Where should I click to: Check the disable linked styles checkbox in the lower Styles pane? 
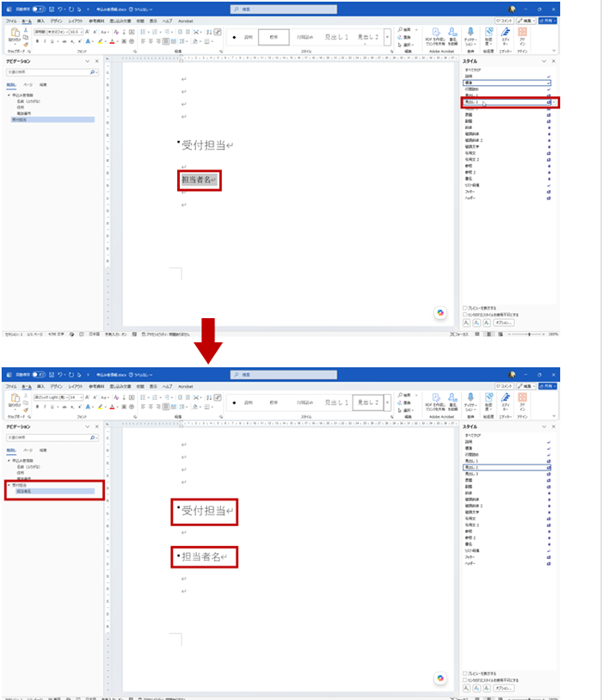(x=465, y=680)
